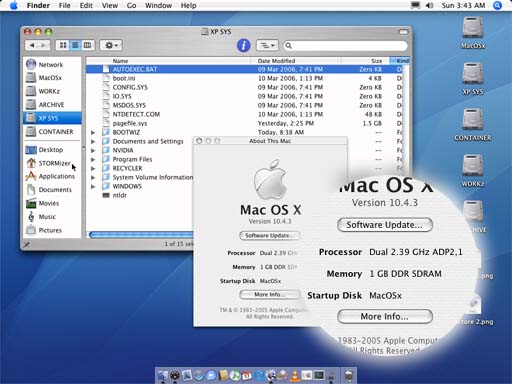
Task: Expand the Program Files folder
Action: pos(93,159)
